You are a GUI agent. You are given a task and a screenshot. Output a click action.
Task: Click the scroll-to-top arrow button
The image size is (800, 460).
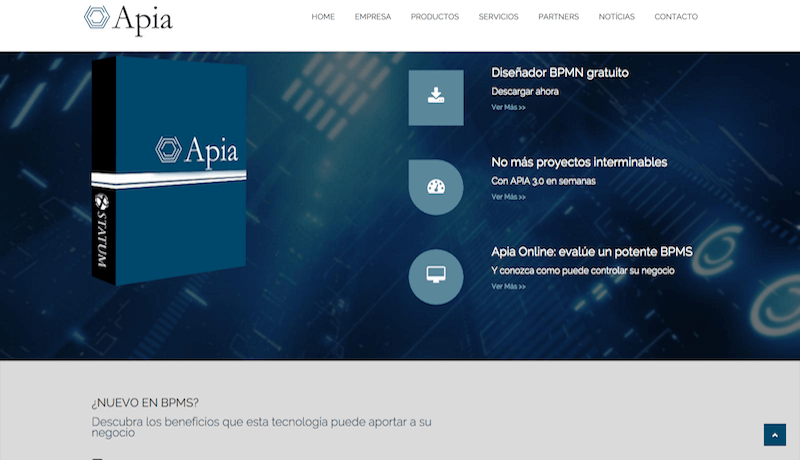pos(774,435)
